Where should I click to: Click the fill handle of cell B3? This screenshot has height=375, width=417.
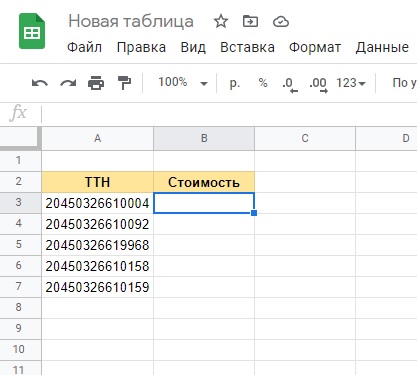[x=254, y=213]
